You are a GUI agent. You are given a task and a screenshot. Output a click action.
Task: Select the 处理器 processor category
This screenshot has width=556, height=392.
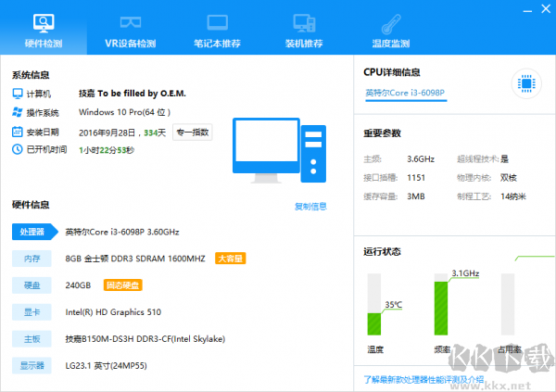[x=35, y=232]
